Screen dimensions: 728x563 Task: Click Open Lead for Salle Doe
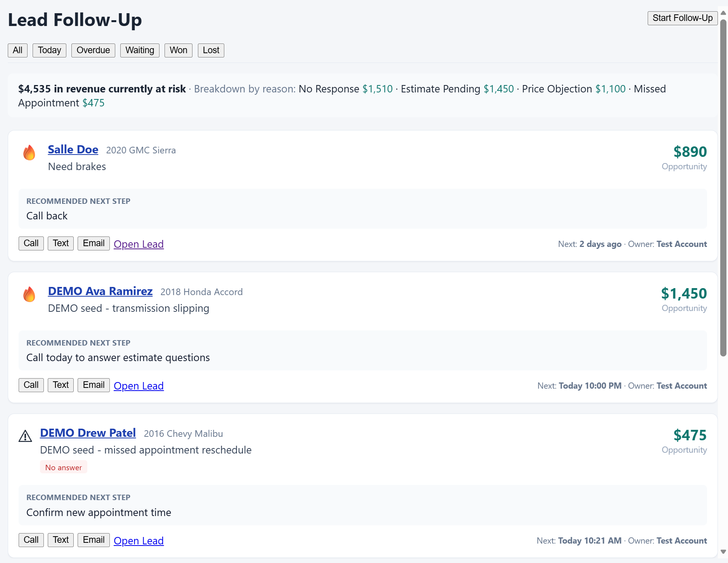pyautogui.click(x=139, y=244)
